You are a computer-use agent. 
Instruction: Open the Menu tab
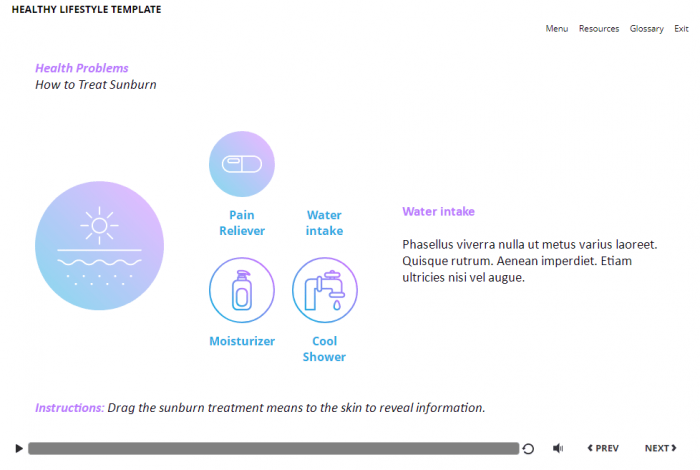(557, 29)
